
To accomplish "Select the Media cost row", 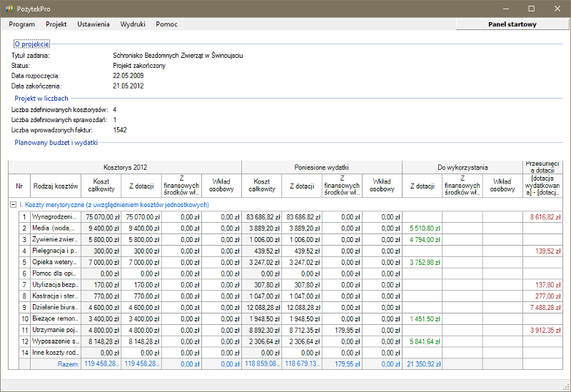I will [56, 227].
